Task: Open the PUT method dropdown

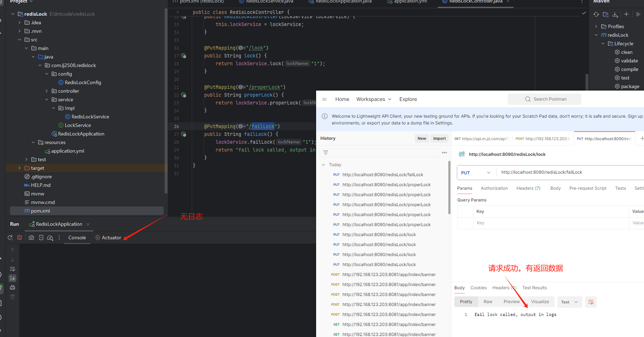Action: coord(476,173)
